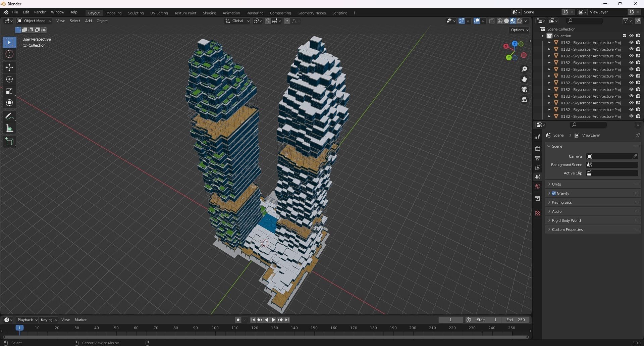
Task: Open the Object Mode dropdown
Action: click(34, 21)
